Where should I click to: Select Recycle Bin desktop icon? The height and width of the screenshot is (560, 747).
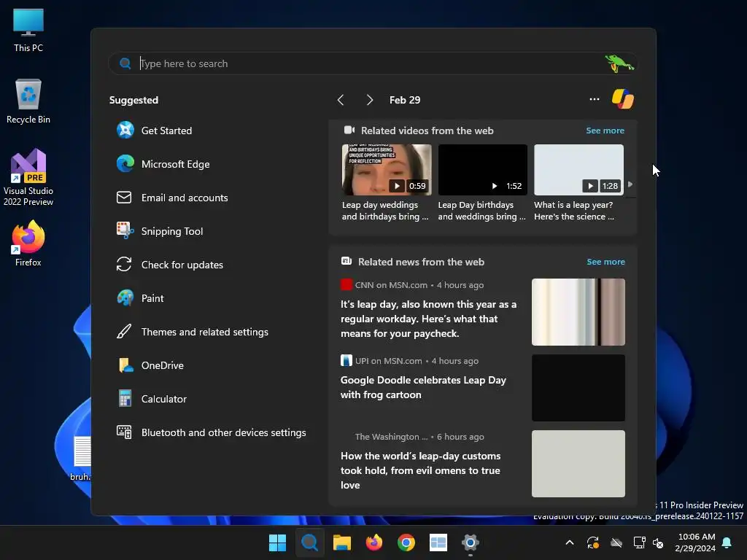pyautogui.click(x=28, y=101)
